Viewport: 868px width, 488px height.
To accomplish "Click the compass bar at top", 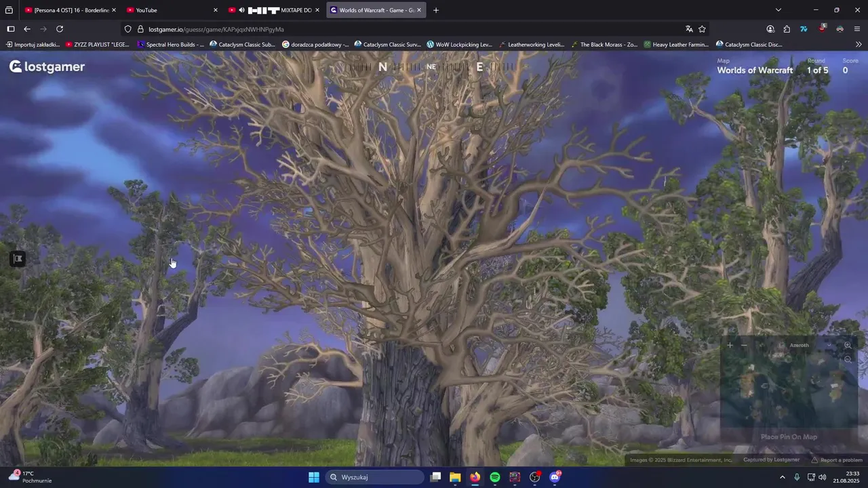I will 431,66.
